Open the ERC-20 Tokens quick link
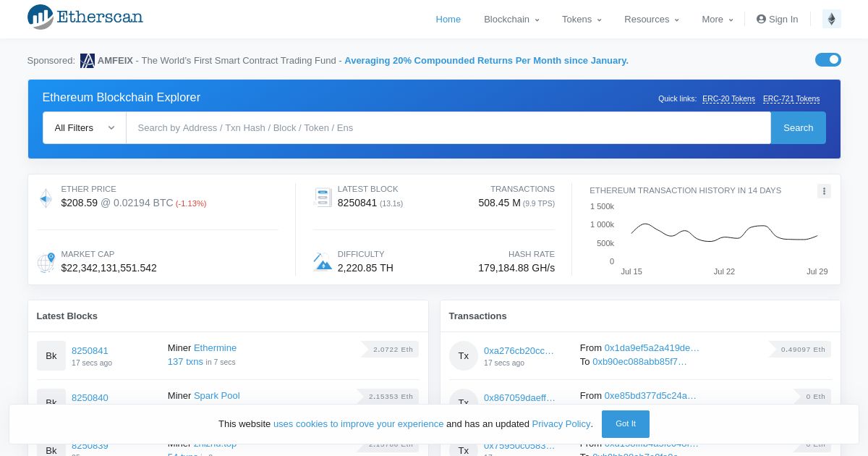The width and height of the screenshot is (868, 456). coord(728,99)
